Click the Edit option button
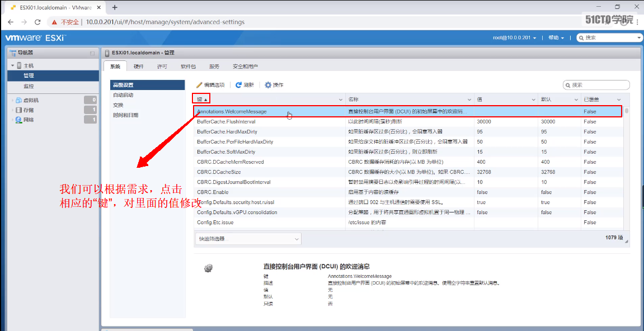The image size is (644, 331). [x=210, y=85]
